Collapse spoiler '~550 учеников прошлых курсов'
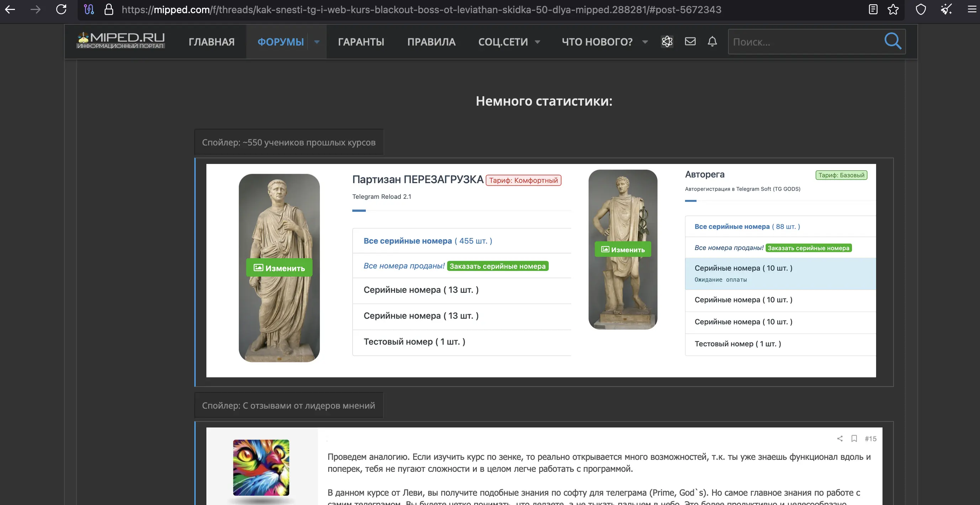980x505 pixels. (289, 142)
